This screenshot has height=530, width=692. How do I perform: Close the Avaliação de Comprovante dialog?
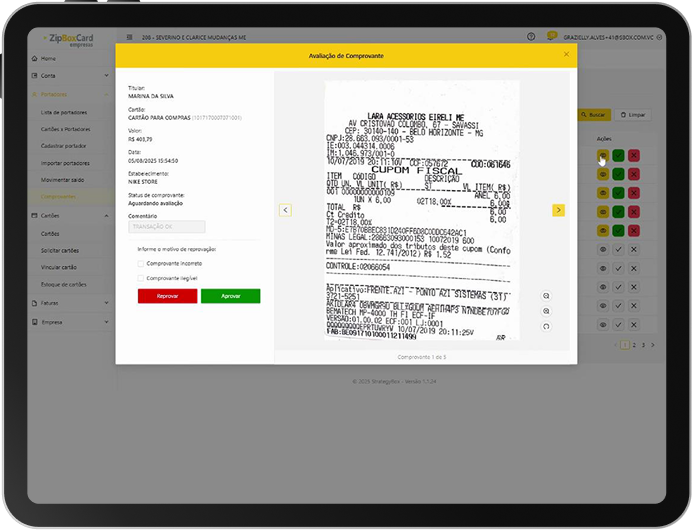coord(566,55)
